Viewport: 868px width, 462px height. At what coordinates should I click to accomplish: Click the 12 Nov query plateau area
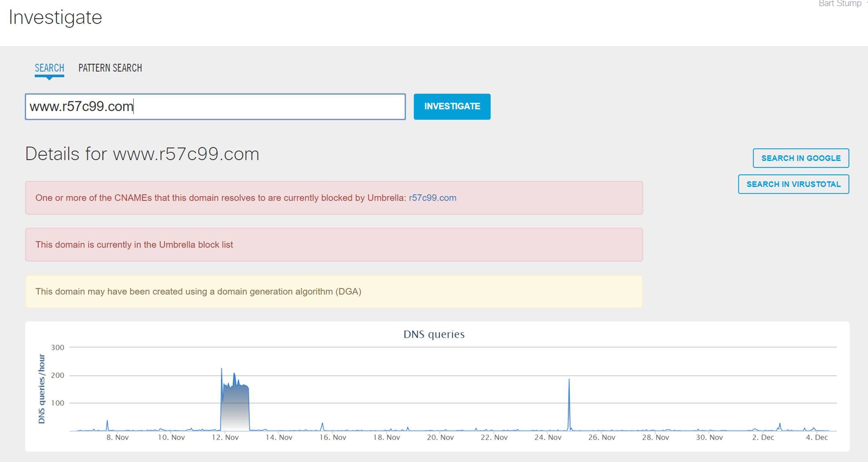235,408
